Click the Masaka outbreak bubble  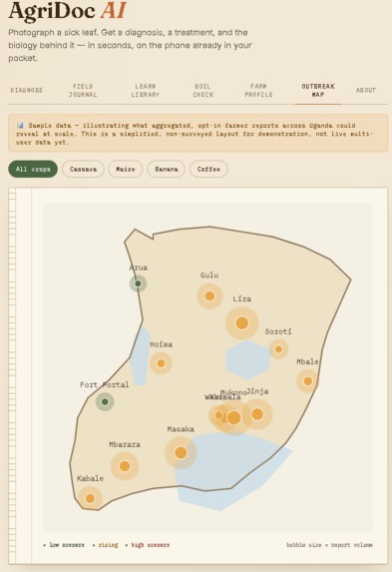point(181,453)
